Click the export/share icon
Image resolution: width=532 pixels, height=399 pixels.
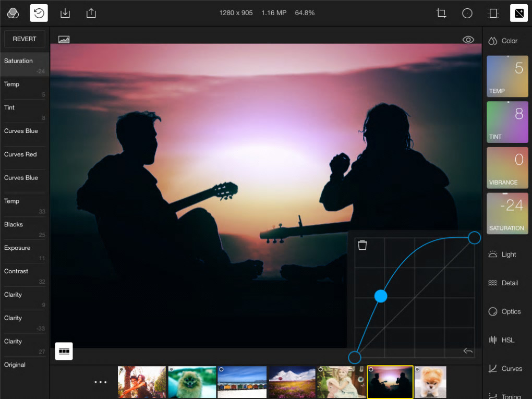tap(91, 13)
